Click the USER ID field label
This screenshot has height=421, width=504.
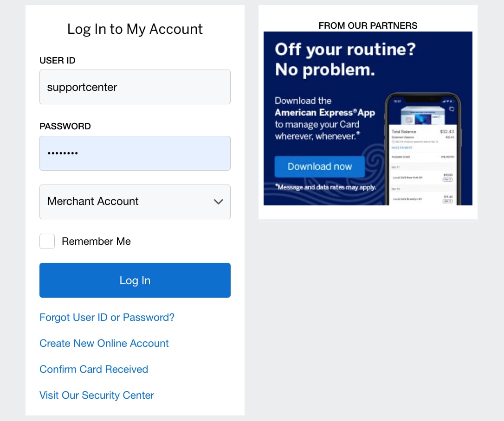pos(58,60)
